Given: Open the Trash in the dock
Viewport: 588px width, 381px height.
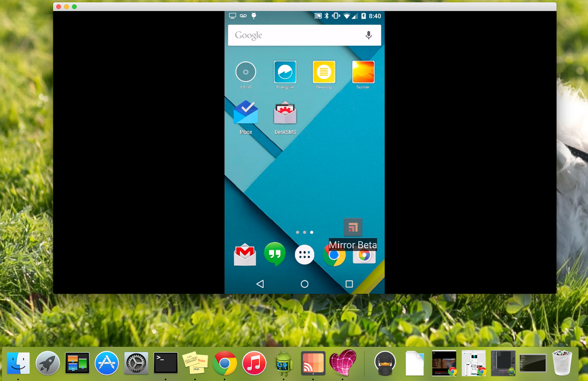Looking at the screenshot, I should [x=562, y=363].
